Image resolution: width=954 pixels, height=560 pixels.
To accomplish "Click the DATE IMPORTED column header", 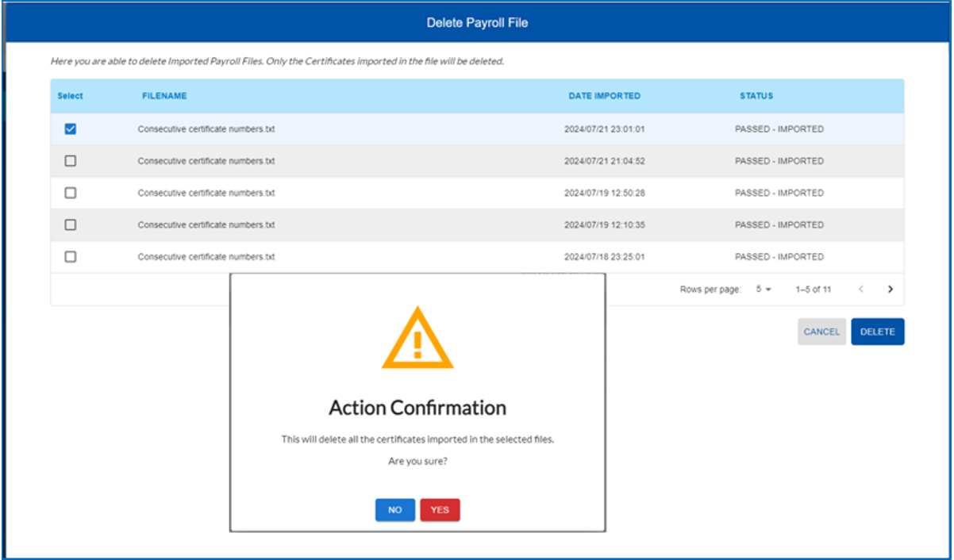I will (x=604, y=96).
